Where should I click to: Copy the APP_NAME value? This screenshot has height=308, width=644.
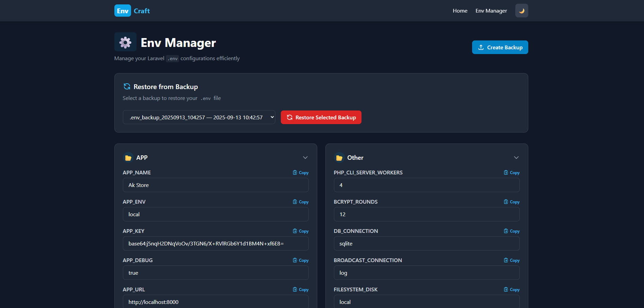pyautogui.click(x=300, y=172)
